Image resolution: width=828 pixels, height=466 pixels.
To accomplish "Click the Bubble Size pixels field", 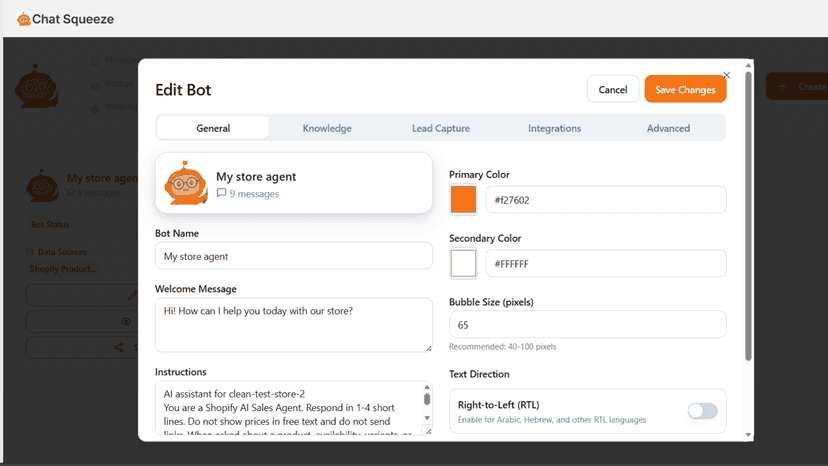I will (588, 324).
